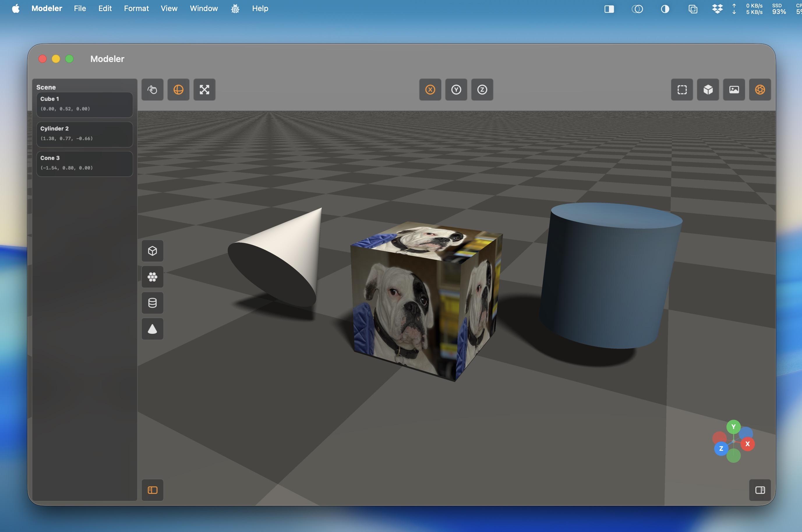The width and height of the screenshot is (802, 532).
Task: Toggle the X axis constraint
Action: [430, 90]
